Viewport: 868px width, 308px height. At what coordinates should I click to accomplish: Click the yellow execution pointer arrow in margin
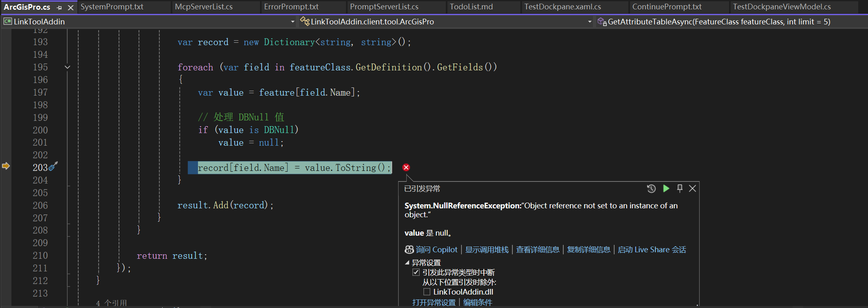click(6, 166)
